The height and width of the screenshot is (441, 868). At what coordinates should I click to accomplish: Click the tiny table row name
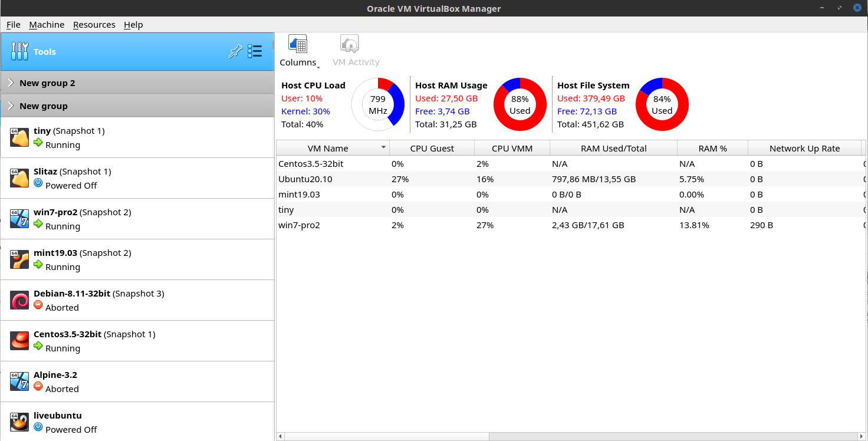[x=286, y=210]
